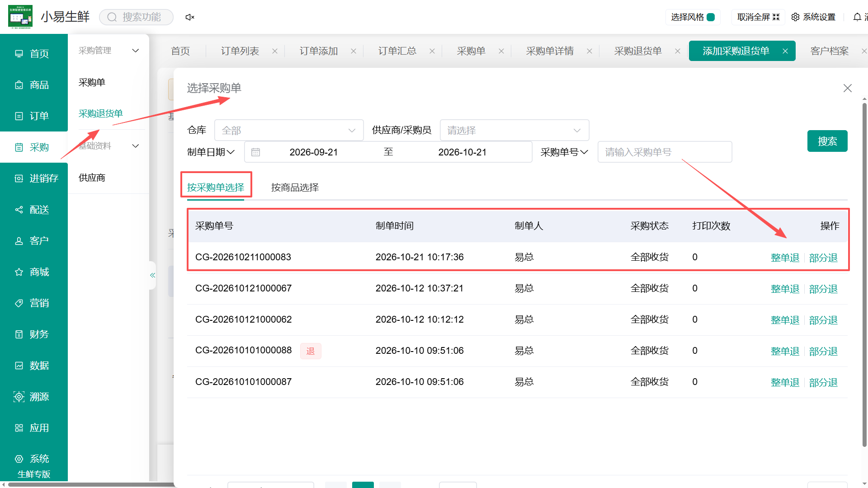
Task: Click the calendar icon in date range
Action: [x=255, y=152]
